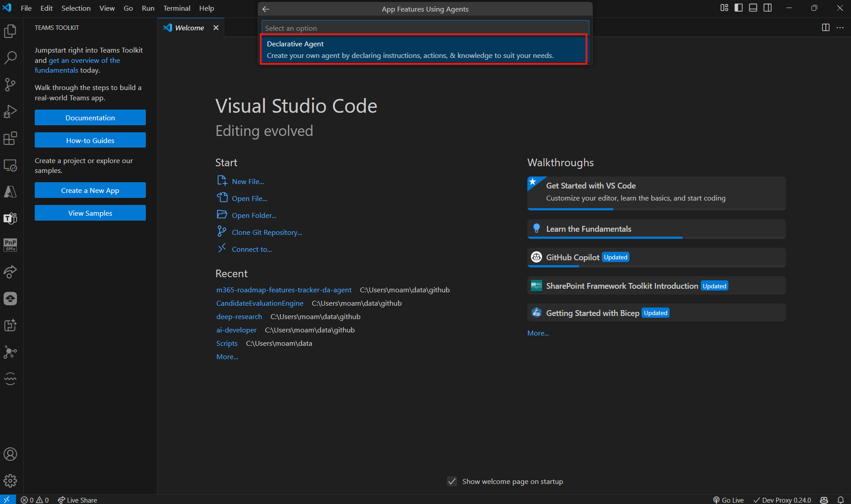Click Dev Proxy 0.24.0 status item
The image size is (851, 504).
click(x=782, y=500)
